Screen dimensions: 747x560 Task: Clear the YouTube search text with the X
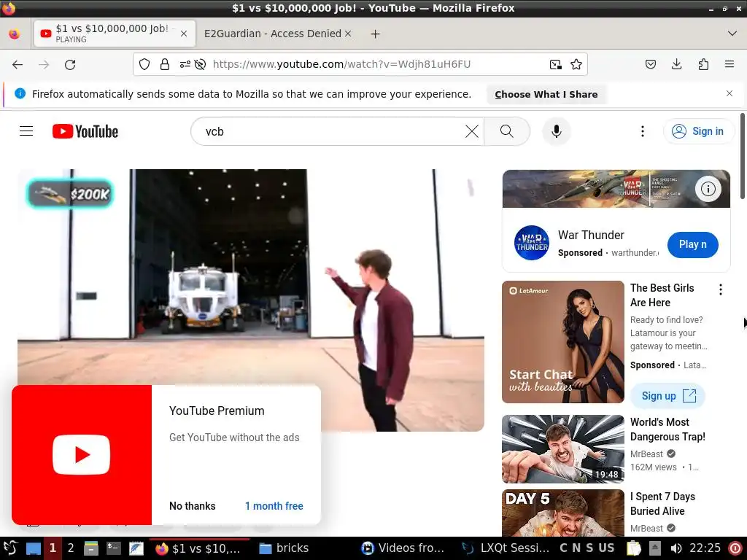coord(472,131)
